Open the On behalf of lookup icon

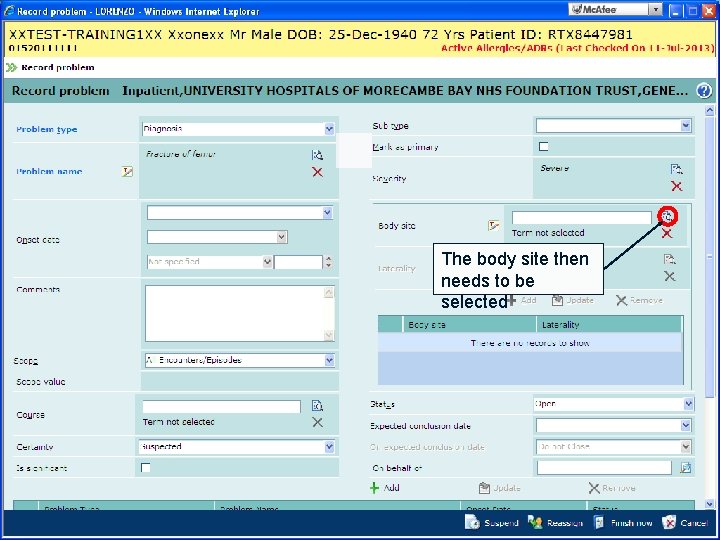(x=686, y=468)
